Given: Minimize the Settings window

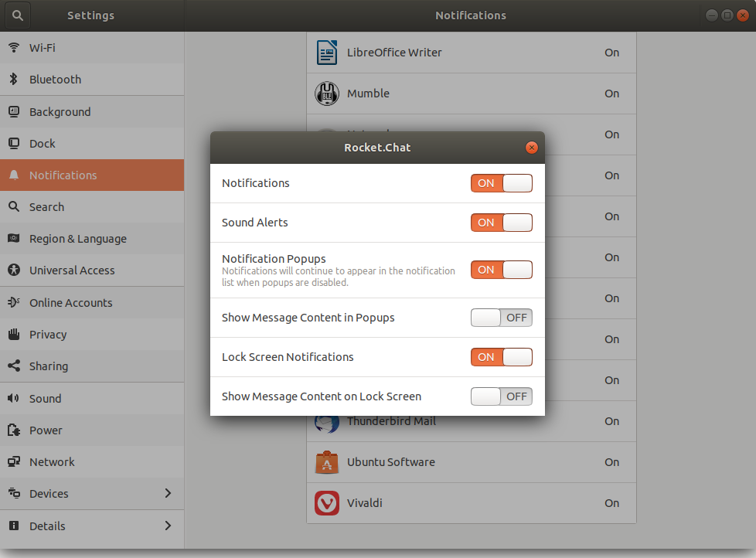Looking at the screenshot, I should (712, 15).
